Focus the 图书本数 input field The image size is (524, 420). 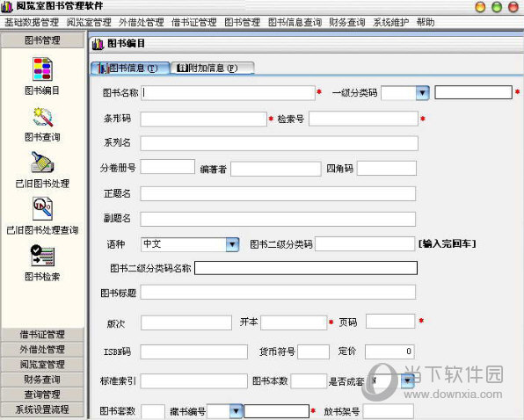coord(309,381)
